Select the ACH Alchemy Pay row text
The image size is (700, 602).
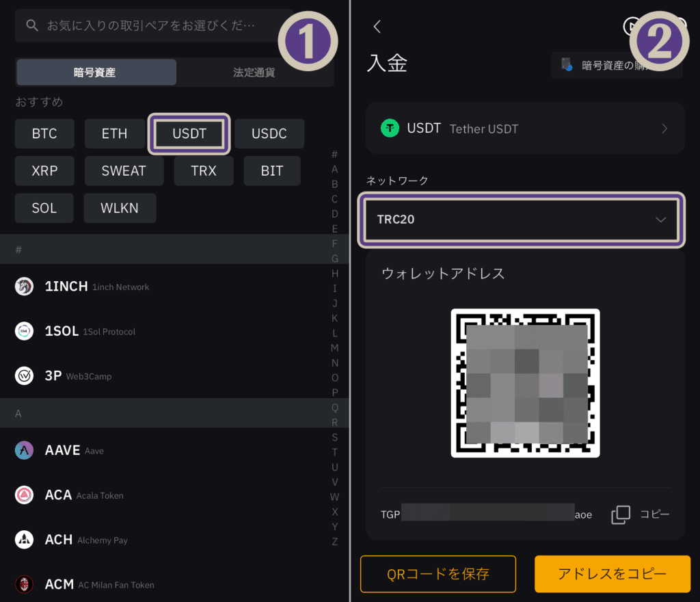pyautogui.click(x=86, y=540)
